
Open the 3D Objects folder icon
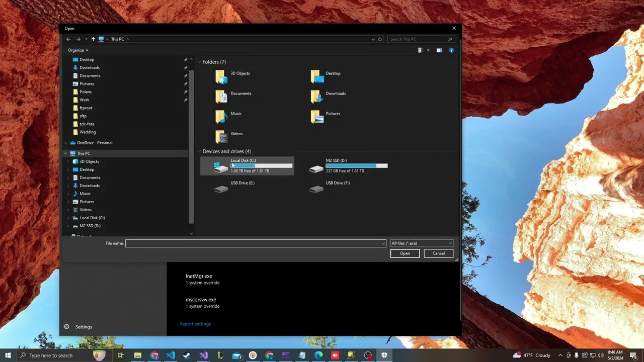(221, 76)
